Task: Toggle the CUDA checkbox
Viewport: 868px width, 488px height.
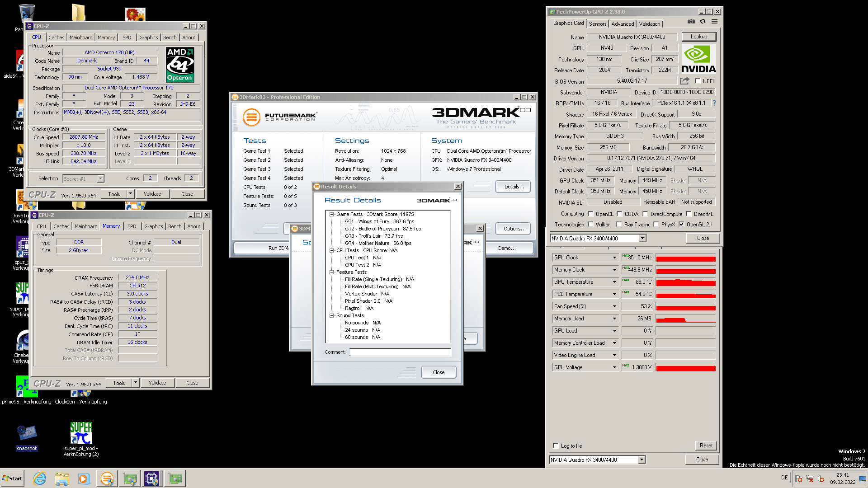Action: [x=619, y=214]
